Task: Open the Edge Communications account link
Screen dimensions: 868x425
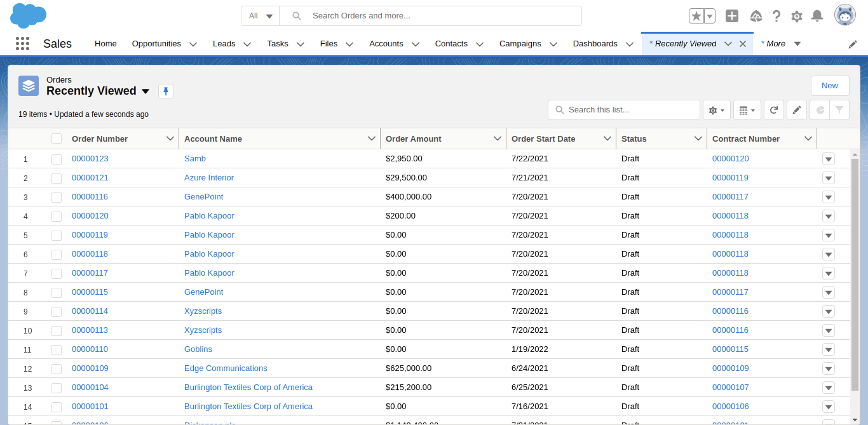Action: (226, 368)
